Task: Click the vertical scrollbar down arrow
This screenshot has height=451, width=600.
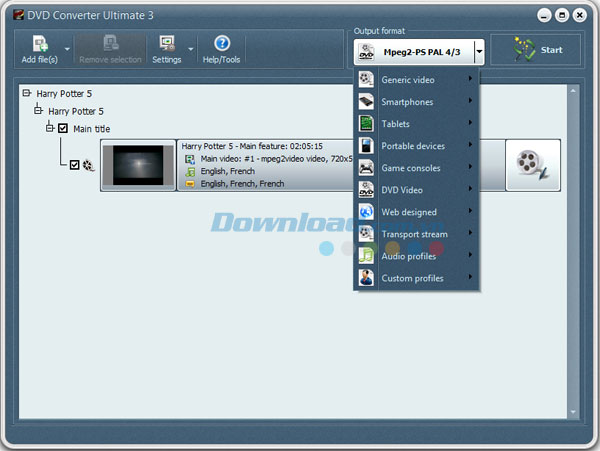Action: coord(573,411)
